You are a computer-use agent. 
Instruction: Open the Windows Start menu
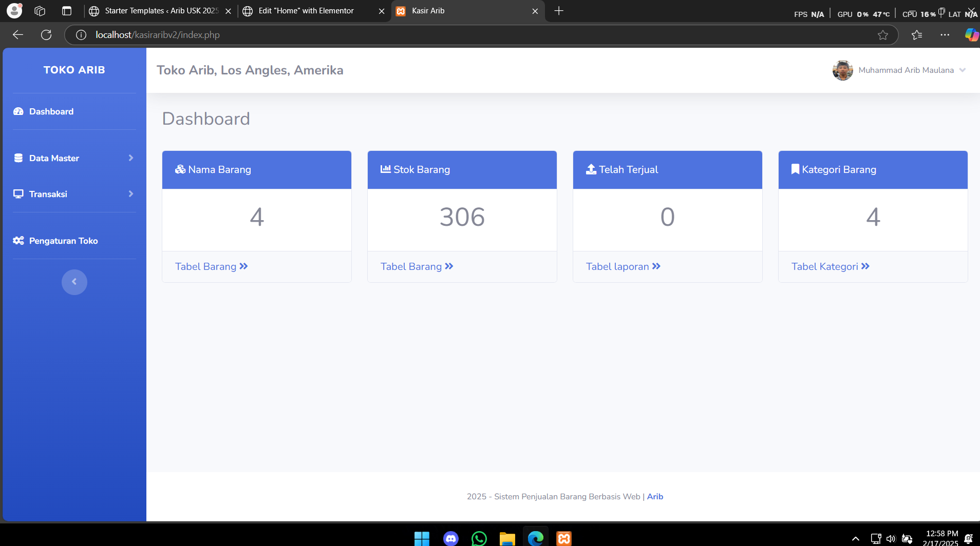coord(422,538)
